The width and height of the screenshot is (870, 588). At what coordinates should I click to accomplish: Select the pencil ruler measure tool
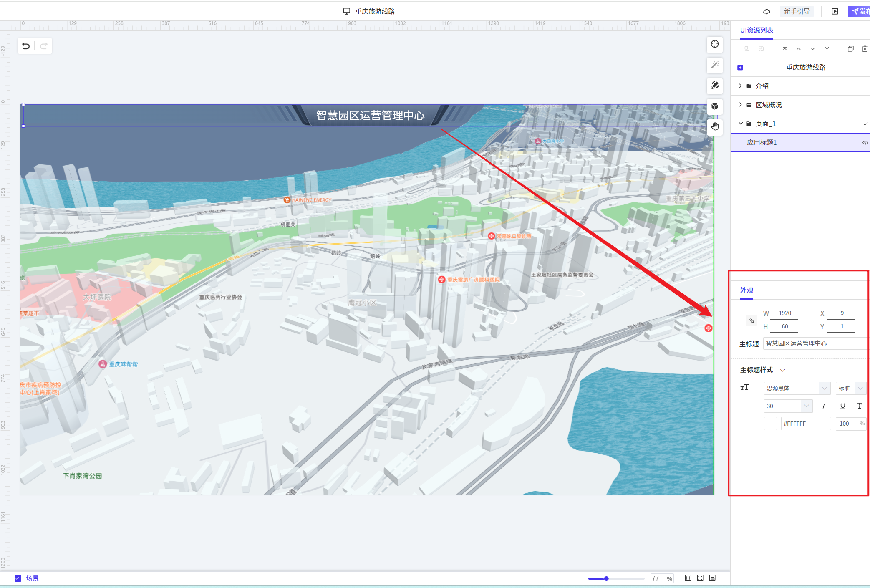pyautogui.click(x=715, y=85)
